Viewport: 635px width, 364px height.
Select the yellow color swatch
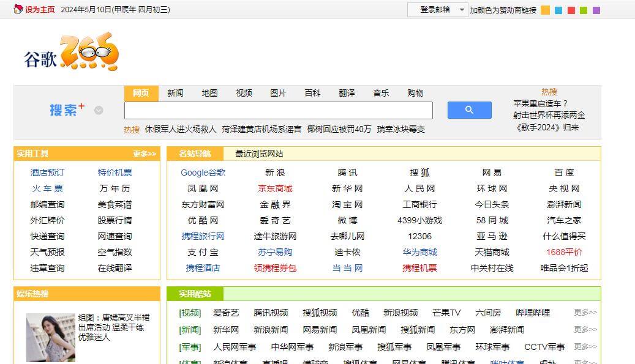[x=545, y=10]
